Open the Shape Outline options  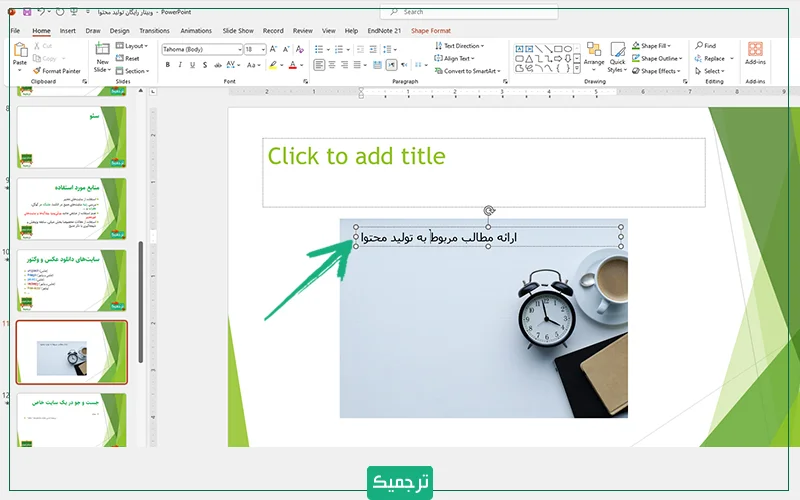(657, 58)
